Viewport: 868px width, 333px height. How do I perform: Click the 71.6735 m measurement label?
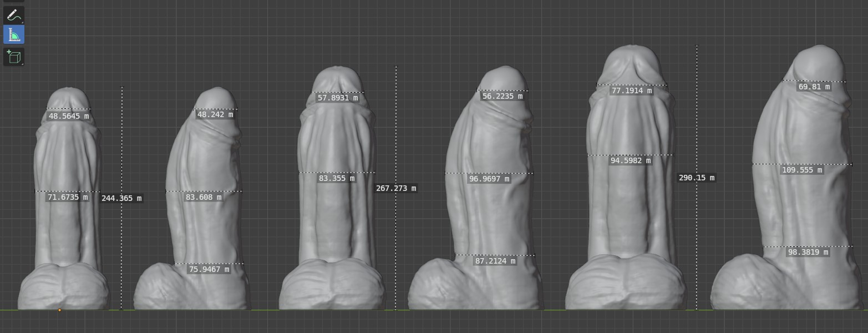[68, 197]
